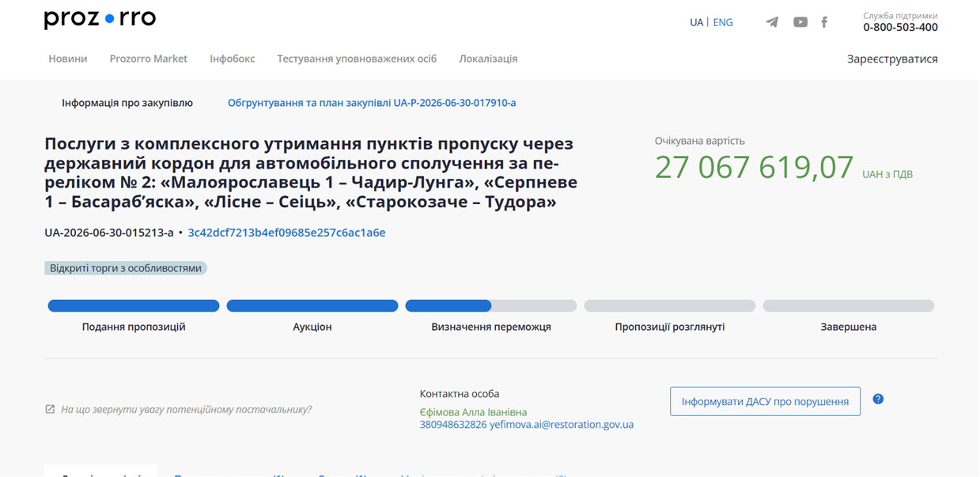Click the Подання пропозицій progress bar
The width and height of the screenshot is (980, 477).
click(x=134, y=306)
